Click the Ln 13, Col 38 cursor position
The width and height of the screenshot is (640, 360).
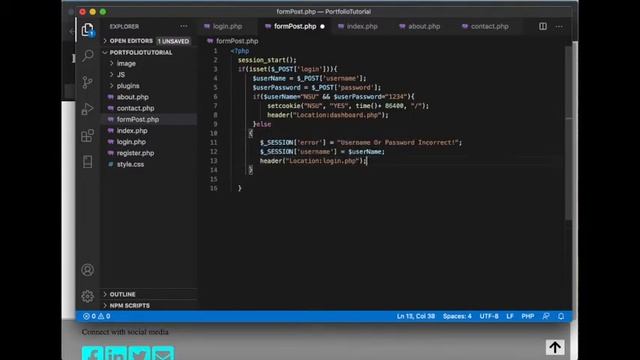pyautogui.click(x=416, y=316)
